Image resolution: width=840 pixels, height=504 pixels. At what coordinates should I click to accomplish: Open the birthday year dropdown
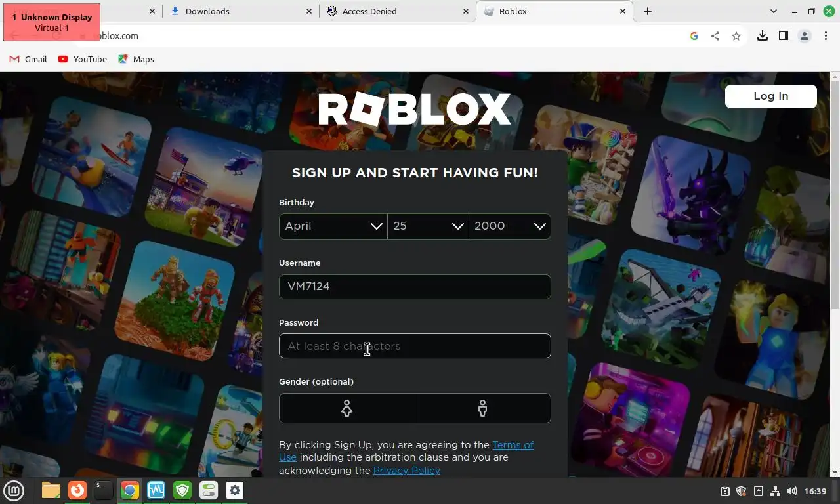510,226
